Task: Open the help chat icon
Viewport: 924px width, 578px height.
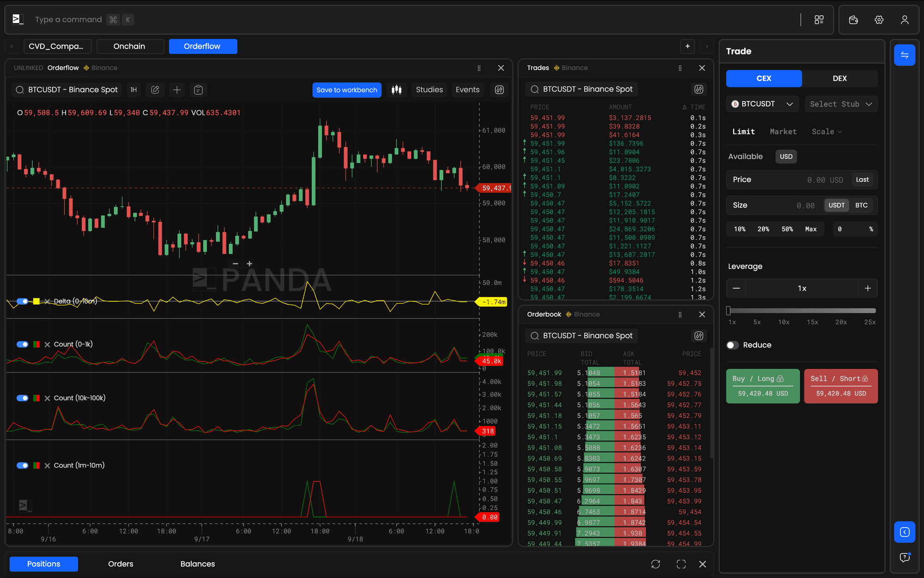Action: [904, 557]
